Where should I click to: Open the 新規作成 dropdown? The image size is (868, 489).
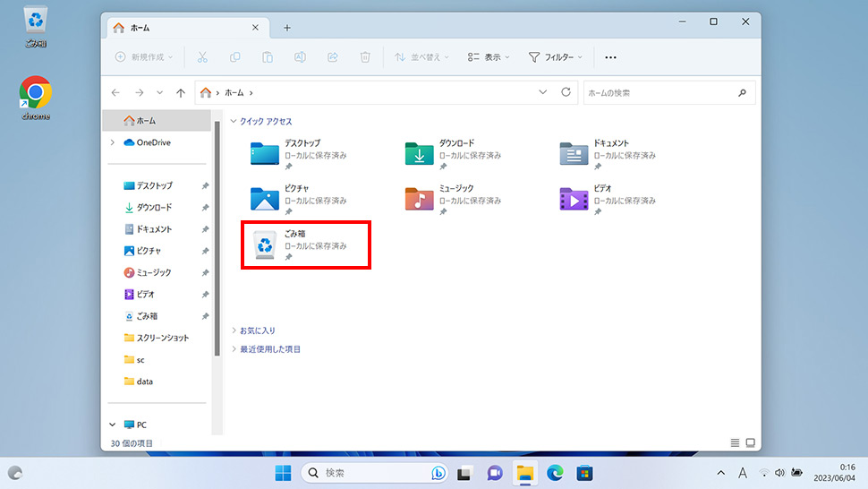144,57
